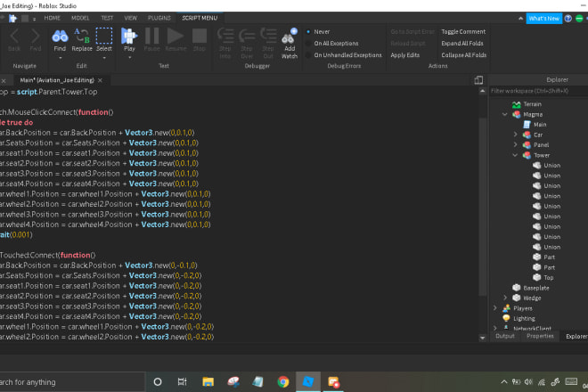Click the Pause test button
588x392 pixels.
pyautogui.click(x=151, y=40)
